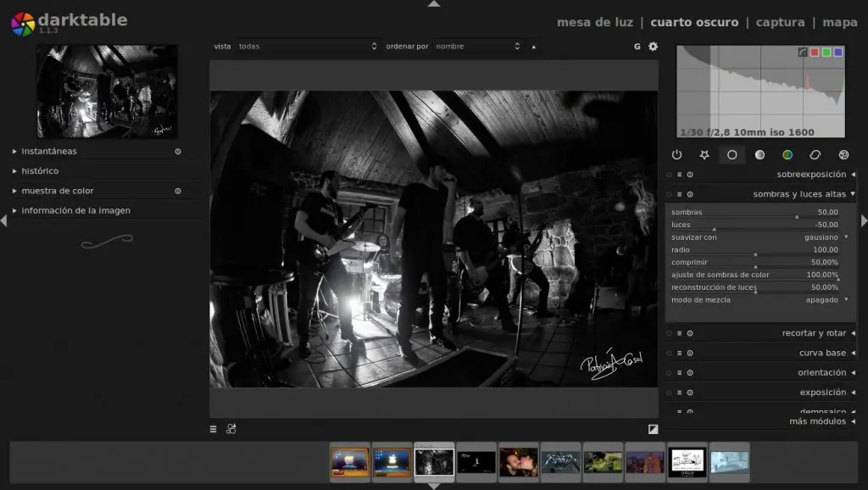The height and width of the screenshot is (490, 868).
Task: Expand the instantáneas panel
Action: click(x=14, y=151)
